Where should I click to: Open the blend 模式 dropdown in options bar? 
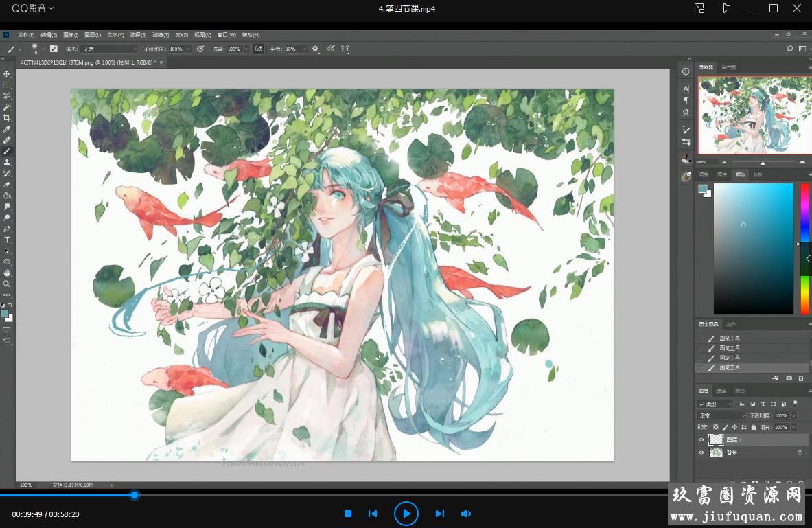tap(109, 49)
